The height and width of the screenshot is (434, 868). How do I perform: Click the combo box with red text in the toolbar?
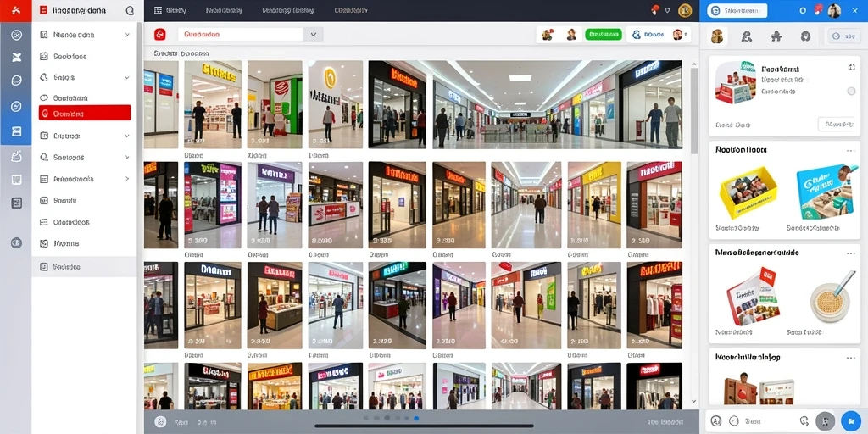point(240,34)
